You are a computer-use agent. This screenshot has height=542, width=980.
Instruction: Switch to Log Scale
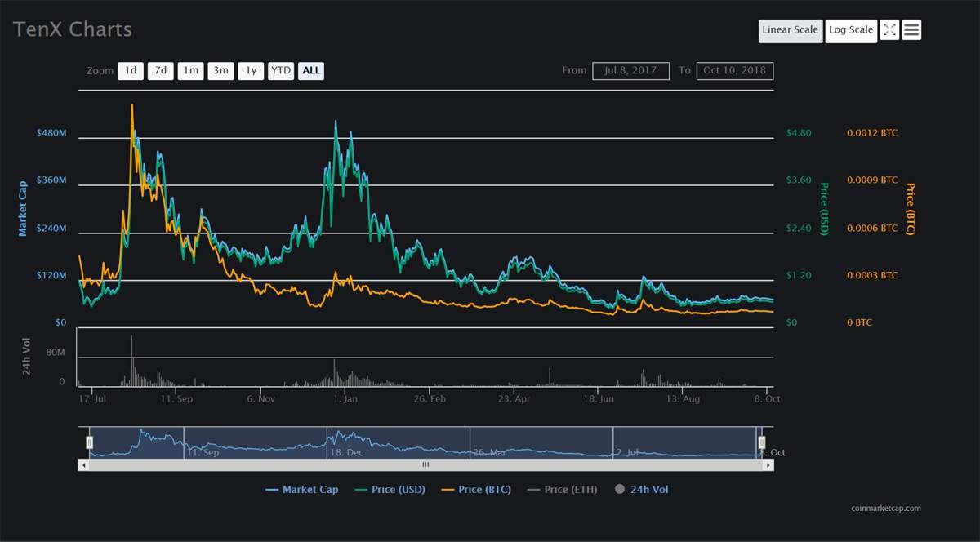pyautogui.click(x=851, y=30)
